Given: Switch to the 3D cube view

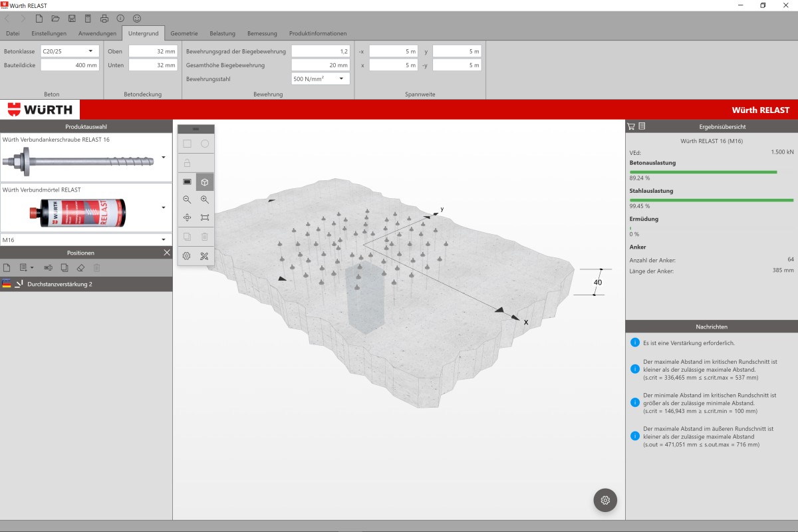Looking at the screenshot, I should pos(205,182).
